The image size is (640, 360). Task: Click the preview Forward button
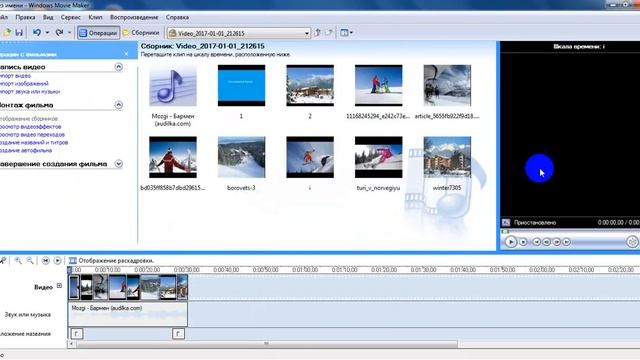pos(567,242)
